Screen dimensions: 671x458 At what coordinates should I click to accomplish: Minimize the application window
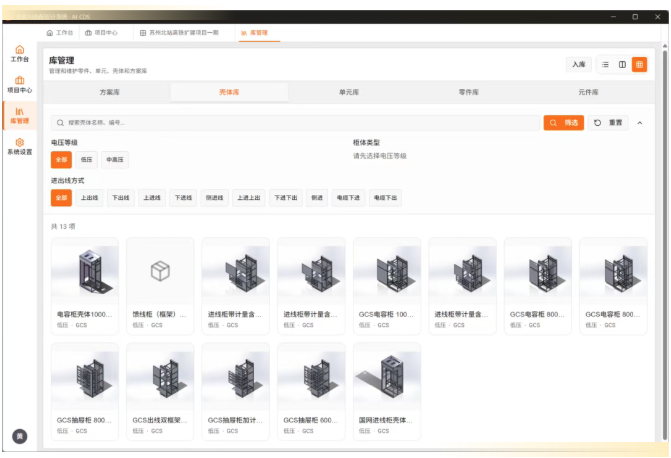click(613, 17)
